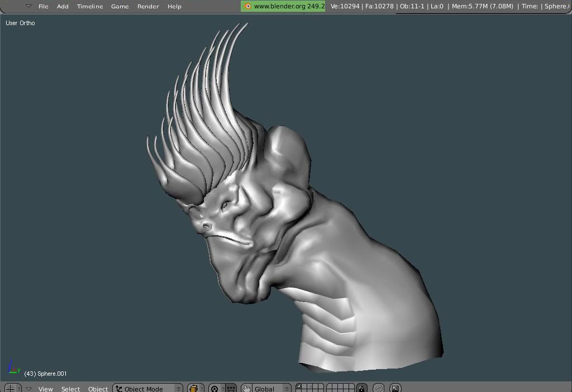Click the render preview image icon
Image resolution: width=572 pixels, height=392 pixels.
pyautogui.click(x=395, y=388)
